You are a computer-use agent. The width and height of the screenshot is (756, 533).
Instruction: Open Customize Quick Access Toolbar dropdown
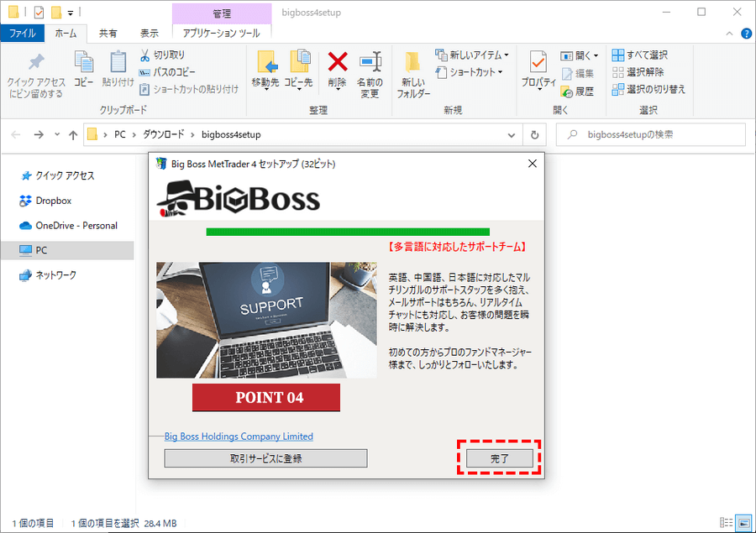click(71, 13)
